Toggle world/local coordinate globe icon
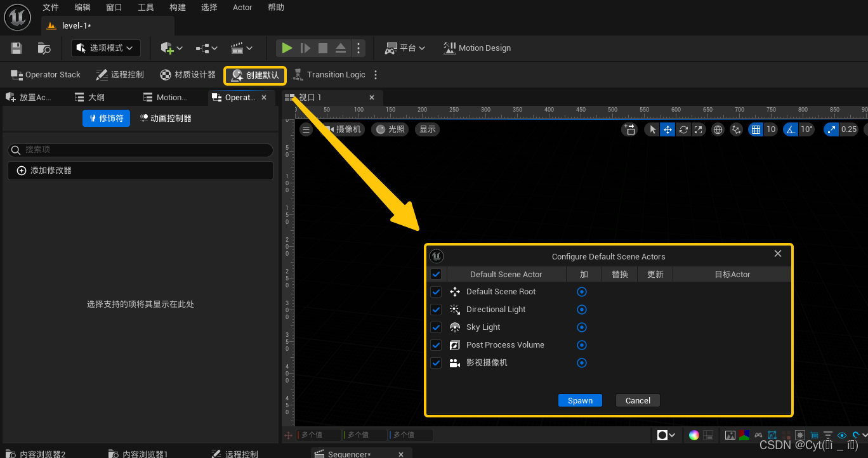868x458 pixels. pyautogui.click(x=718, y=129)
